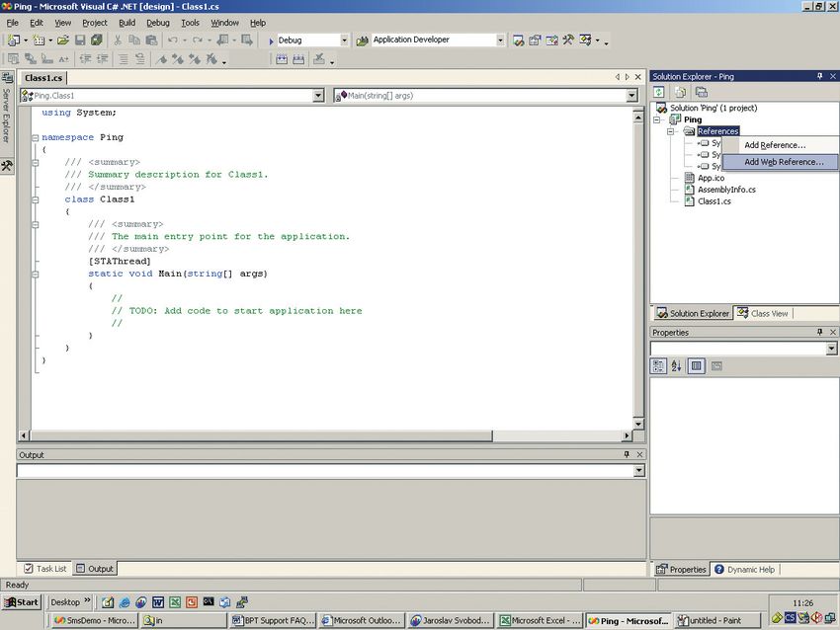Choose Add Reference from context menu

tap(780, 145)
